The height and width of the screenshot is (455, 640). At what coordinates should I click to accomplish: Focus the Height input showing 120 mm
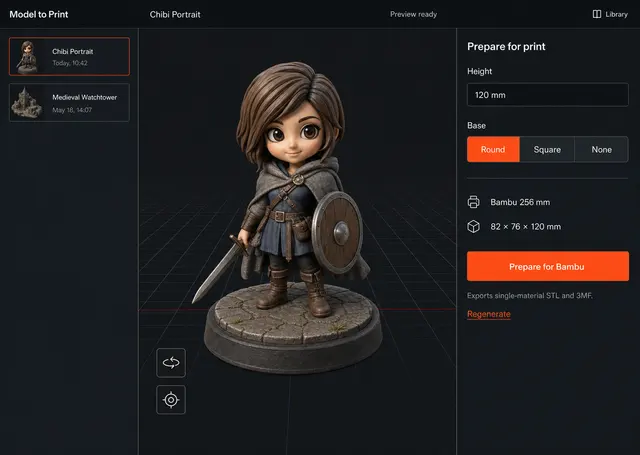click(x=548, y=95)
